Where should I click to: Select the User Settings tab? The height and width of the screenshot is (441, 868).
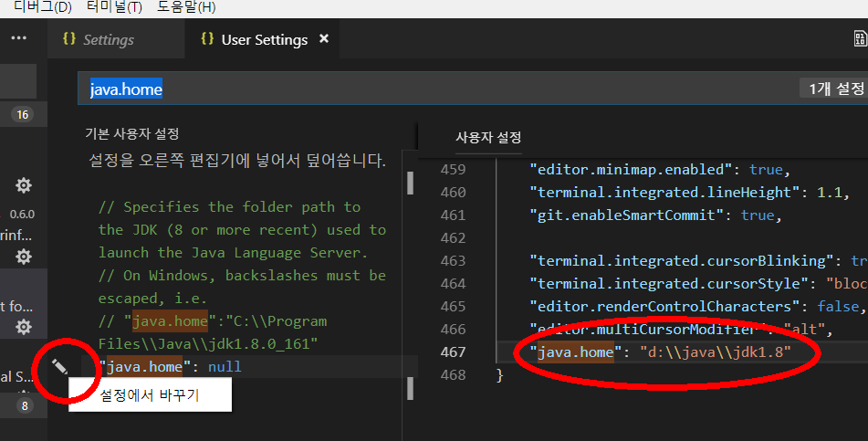pyautogui.click(x=264, y=40)
